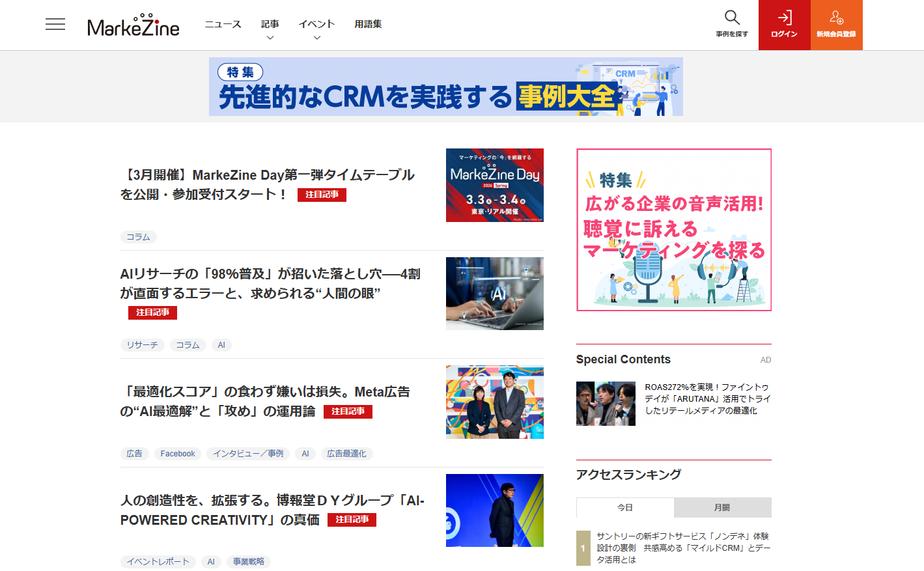Select the 広告最適化 tag
The height and width of the screenshot is (571, 924).
point(346,454)
